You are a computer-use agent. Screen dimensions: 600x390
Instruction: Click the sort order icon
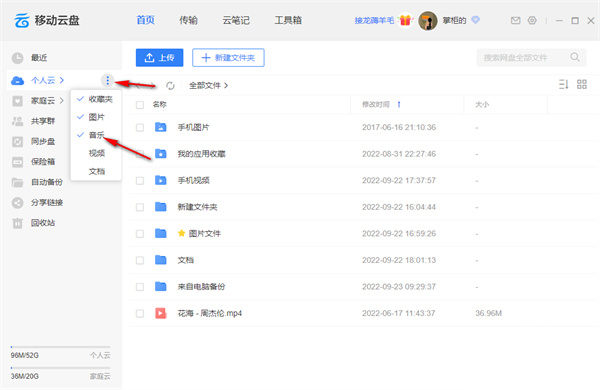click(563, 84)
